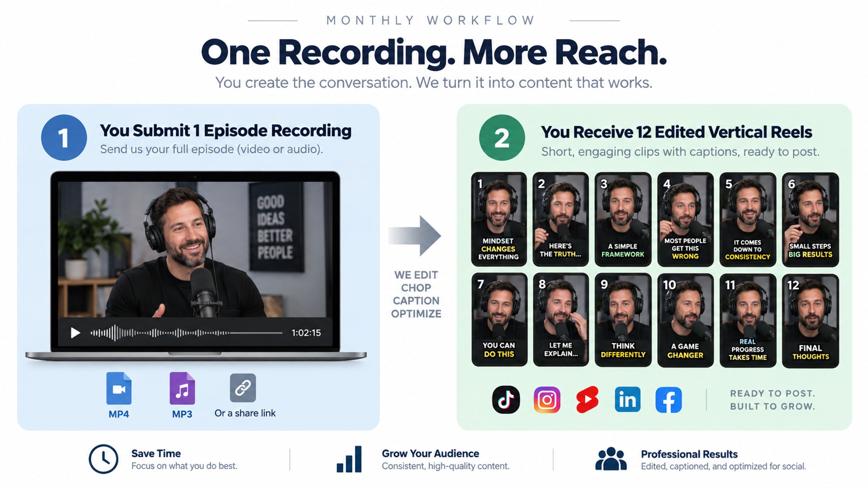Image resolution: width=868 pixels, height=488 pixels.
Task: Click the 'MP4' label under the video icon
Action: (x=119, y=414)
